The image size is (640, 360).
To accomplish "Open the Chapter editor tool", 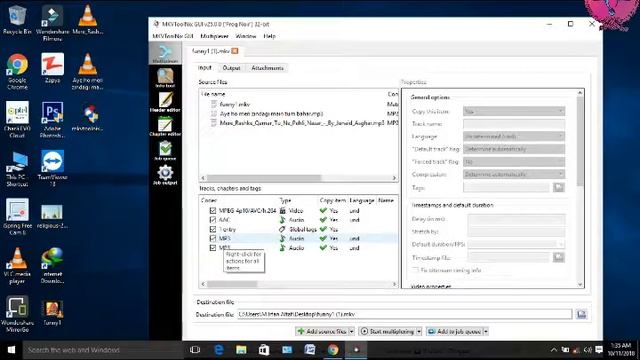I will coord(165,126).
